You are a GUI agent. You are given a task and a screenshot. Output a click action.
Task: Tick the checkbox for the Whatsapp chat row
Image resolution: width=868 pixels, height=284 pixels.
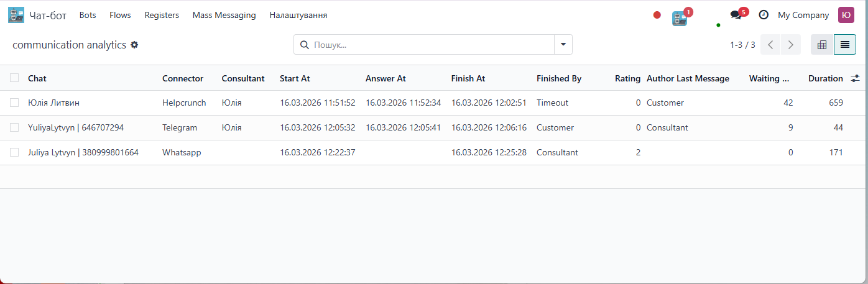coord(14,152)
